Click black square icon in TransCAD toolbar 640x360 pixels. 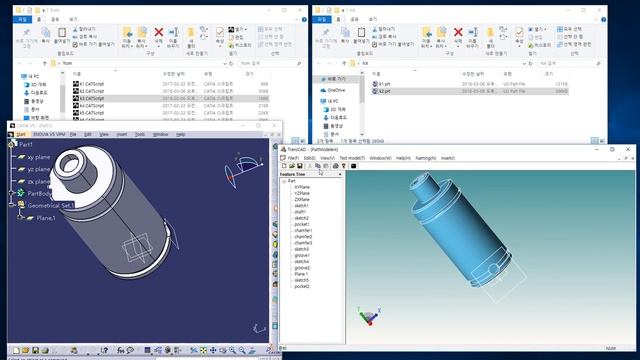coord(353,166)
